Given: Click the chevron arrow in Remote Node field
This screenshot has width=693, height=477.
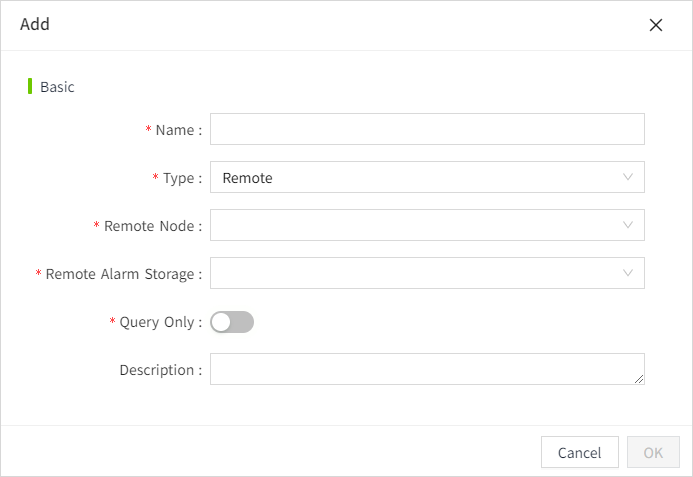Looking at the screenshot, I should tap(628, 225).
